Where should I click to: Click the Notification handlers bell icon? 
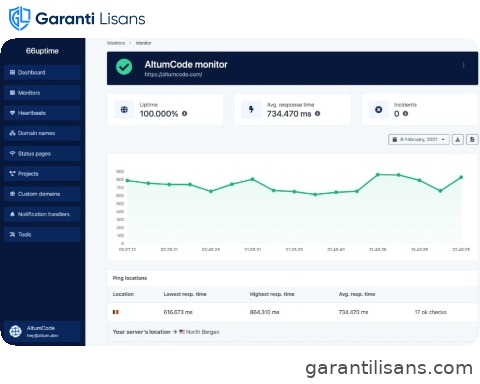pos(12,214)
